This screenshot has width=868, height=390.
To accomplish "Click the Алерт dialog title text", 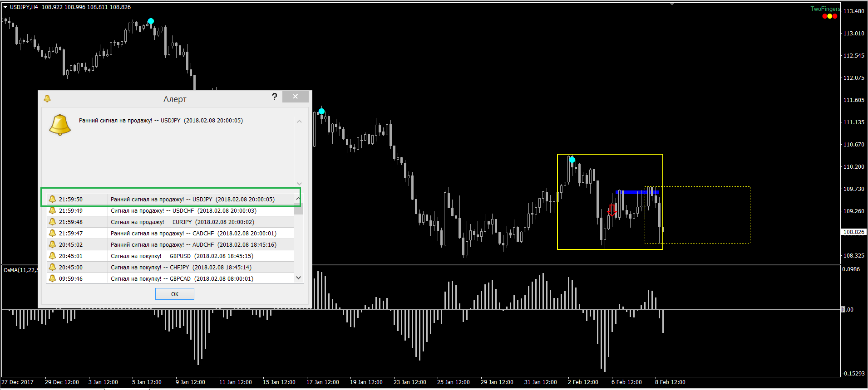I will coord(175,99).
